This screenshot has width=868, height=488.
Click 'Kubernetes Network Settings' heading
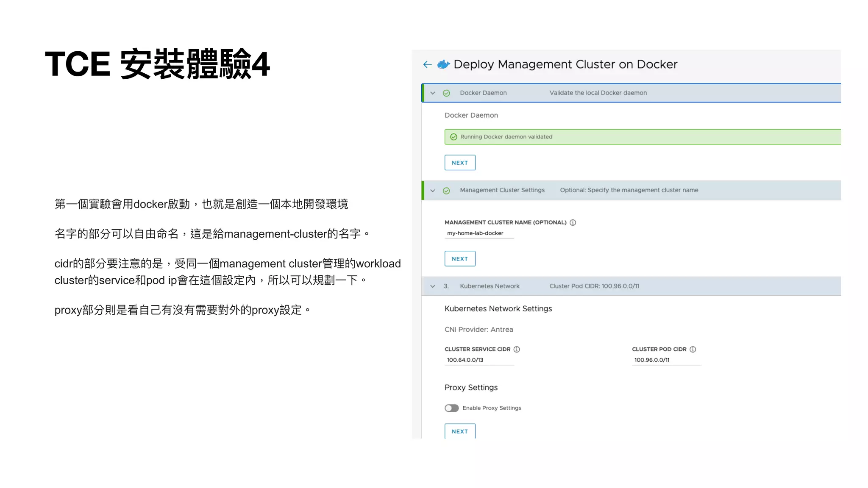point(498,309)
